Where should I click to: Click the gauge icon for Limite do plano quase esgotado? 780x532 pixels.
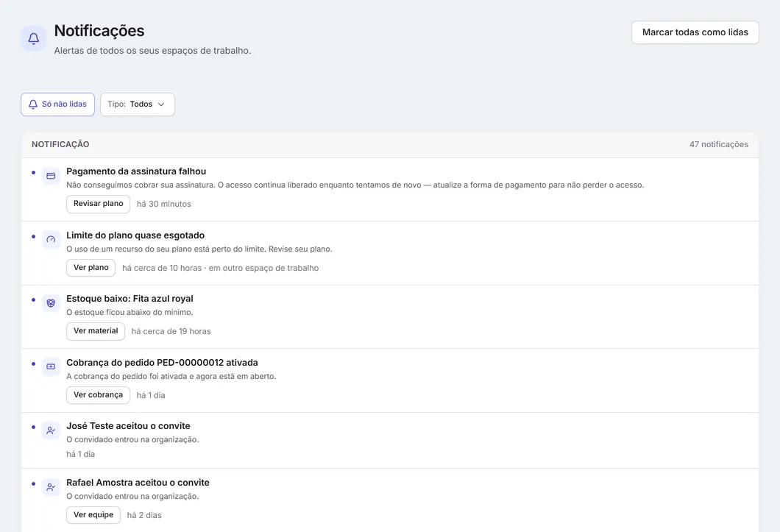[51, 239]
